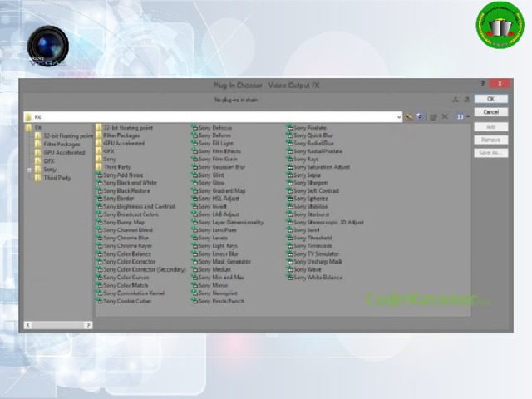The height and width of the screenshot is (399, 532).
Task: Select the Sony Pixelate plug-in icon
Action: pos(289,127)
